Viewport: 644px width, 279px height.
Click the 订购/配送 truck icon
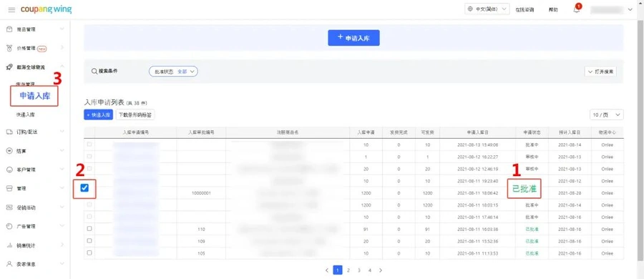pos(9,132)
